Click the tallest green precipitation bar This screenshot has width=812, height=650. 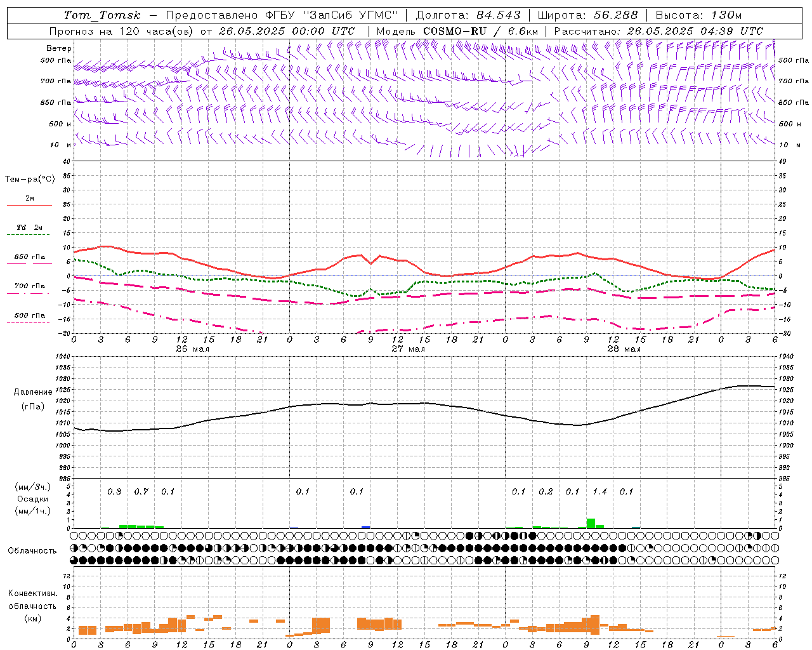(x=591, y=524)
